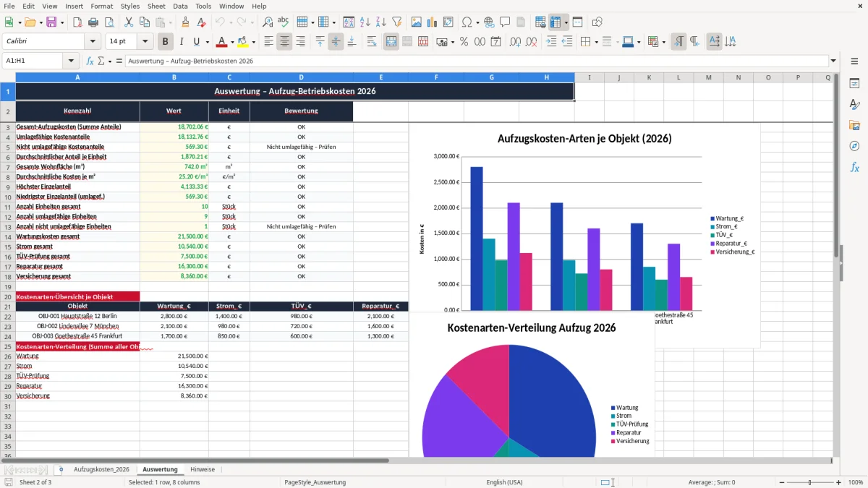Viewport: 868px width, 488px height.
Task: Click the AutoFilter funnel icon
Action: [396, 22]
